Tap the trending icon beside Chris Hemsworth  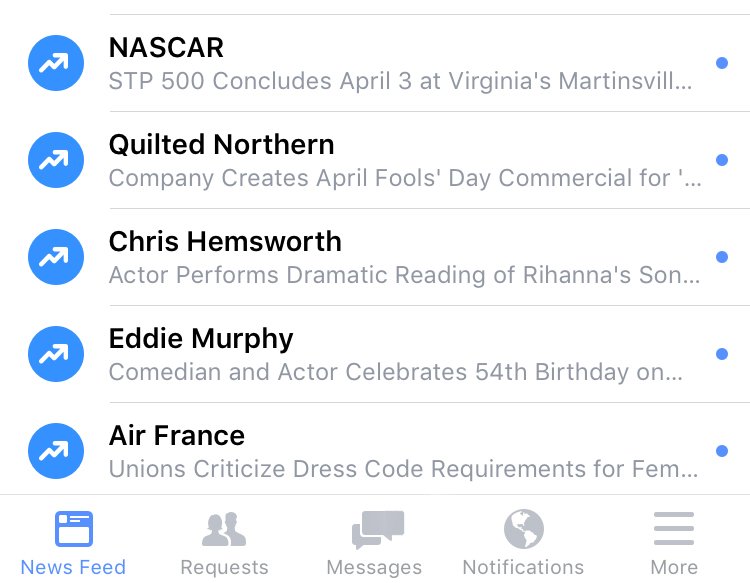pos(54,257)
